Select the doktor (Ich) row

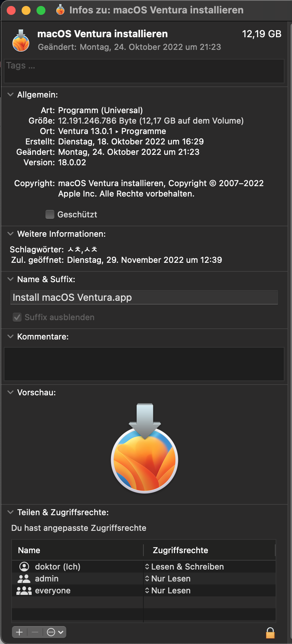coord(144,567)
